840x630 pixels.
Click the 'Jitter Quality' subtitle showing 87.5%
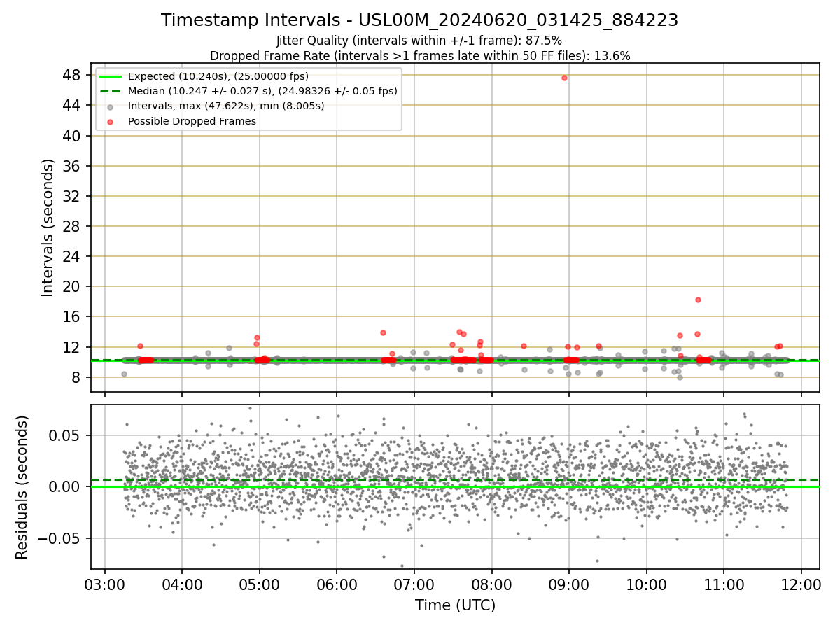point(419,41)
